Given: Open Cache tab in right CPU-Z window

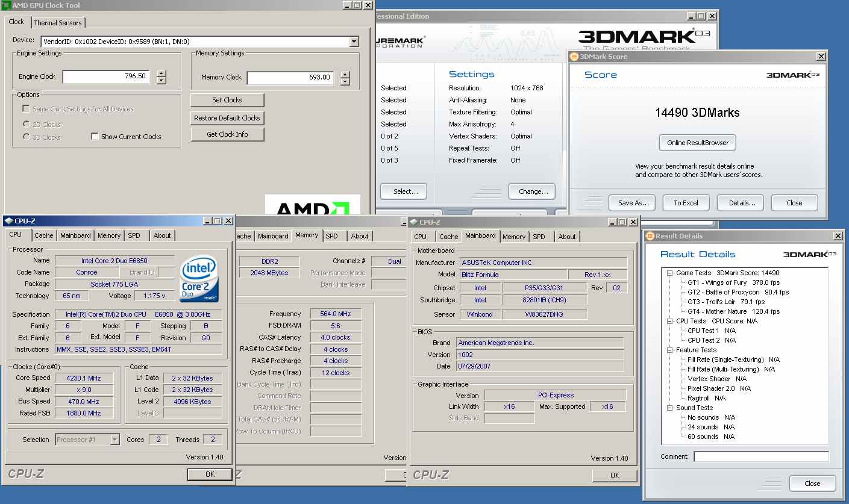Looking at the screenshot, I should coord(448,237).
